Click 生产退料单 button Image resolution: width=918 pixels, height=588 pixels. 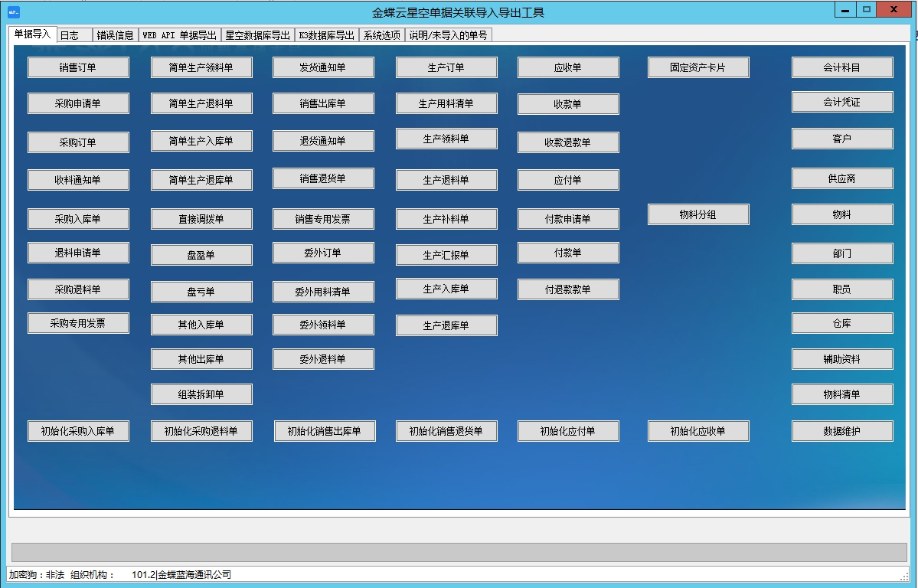point(446,180)
